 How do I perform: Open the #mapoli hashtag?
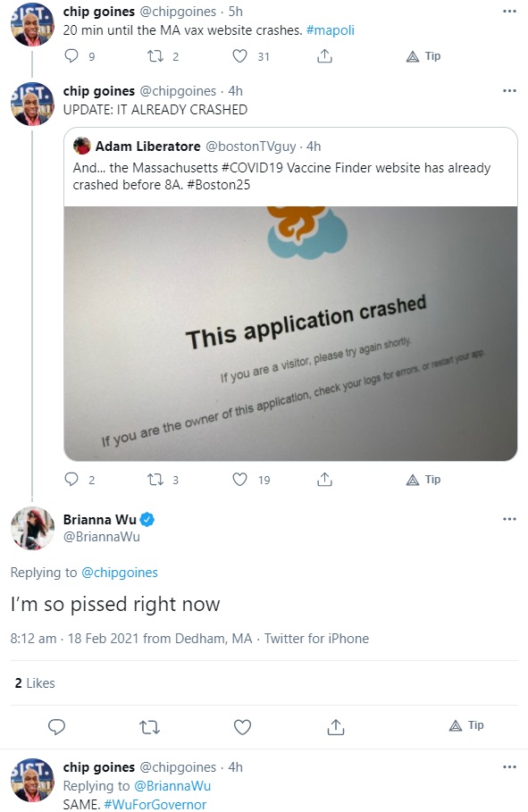click(x=330, y=30)
